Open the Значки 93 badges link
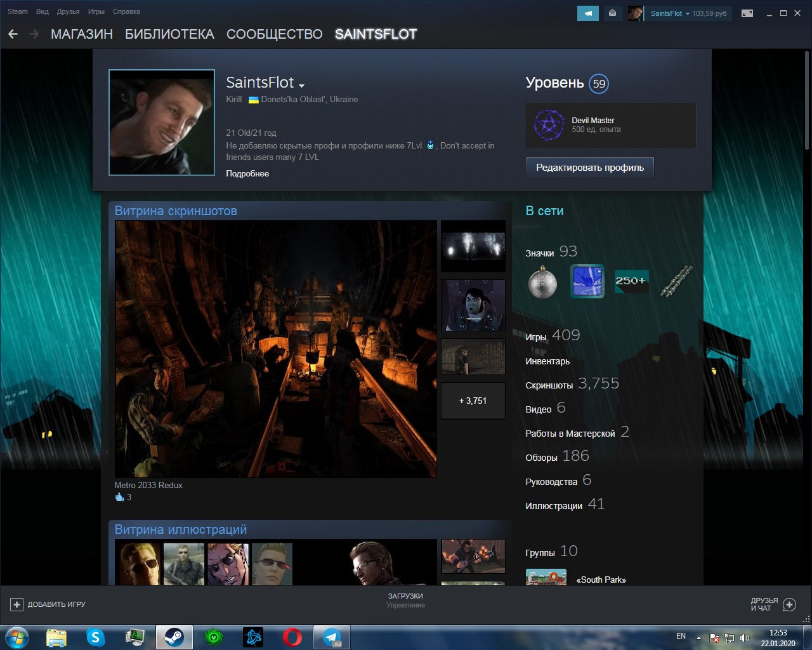The image size is (812, 650). pyautogui.click(x=551, y=251)
